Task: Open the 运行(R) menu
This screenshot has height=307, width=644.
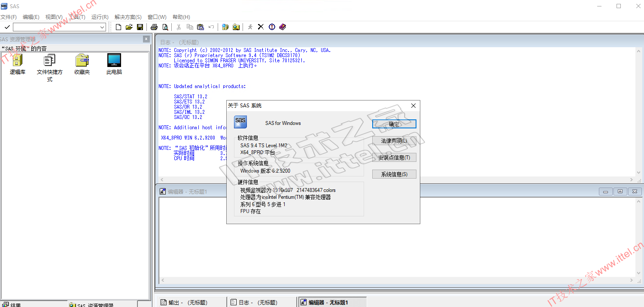Action: [100, 17]
